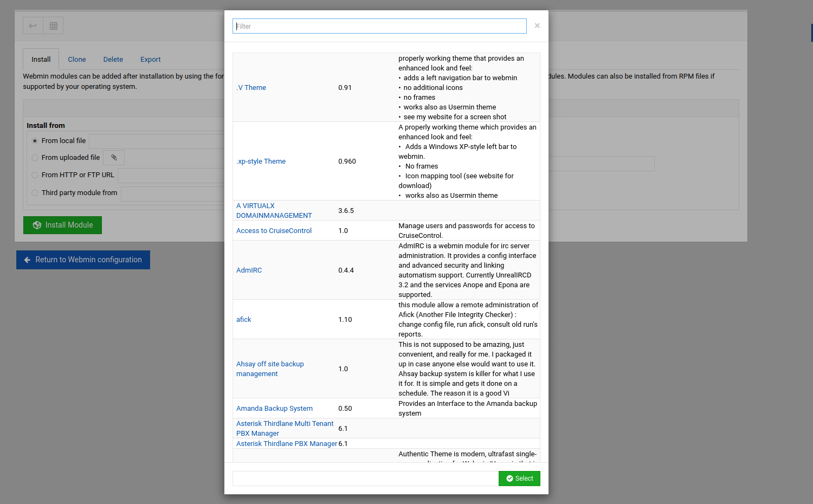The height and width of the screenshot is (504, 813).
Task: Select From local file radio button
Action: pyautogui.click(x=35, y=141)
